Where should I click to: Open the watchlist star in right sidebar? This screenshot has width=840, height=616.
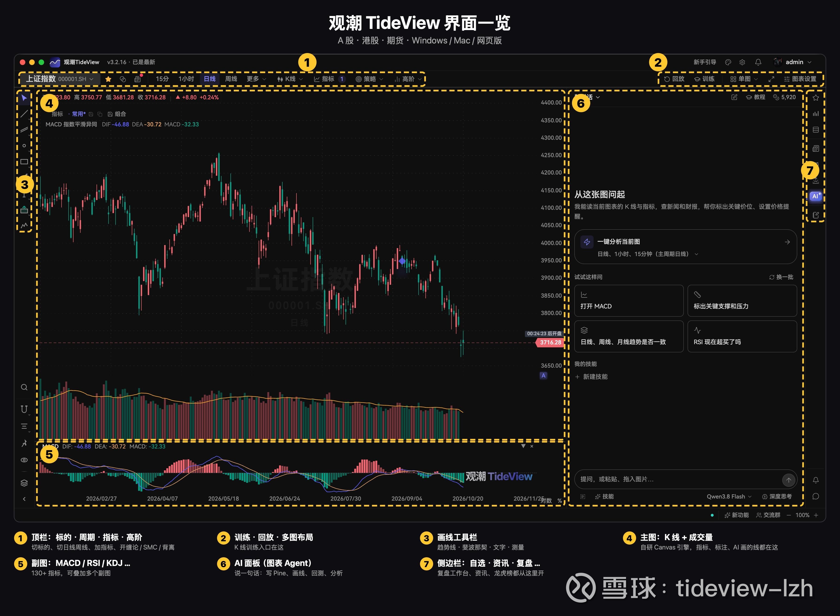[x=816, y=98]
